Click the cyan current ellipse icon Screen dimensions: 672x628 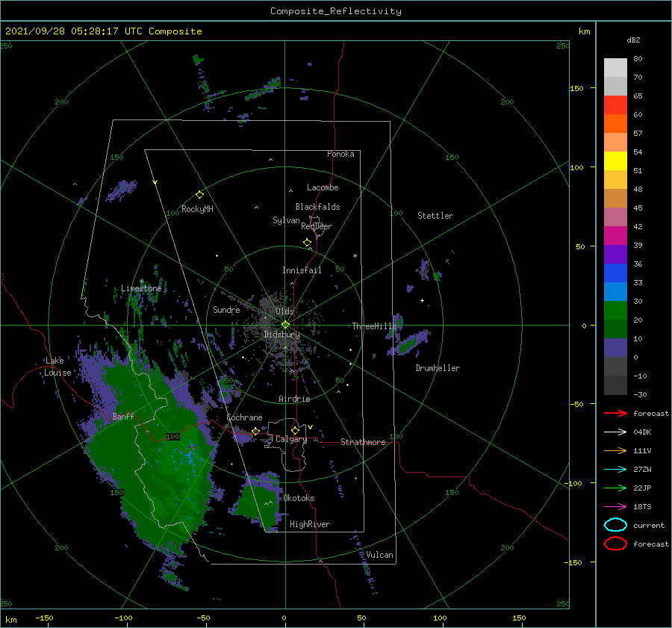click(615, 525)
